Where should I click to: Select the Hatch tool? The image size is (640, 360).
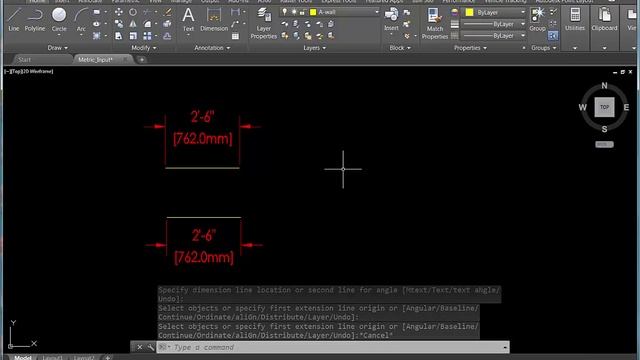click(97, 36)
